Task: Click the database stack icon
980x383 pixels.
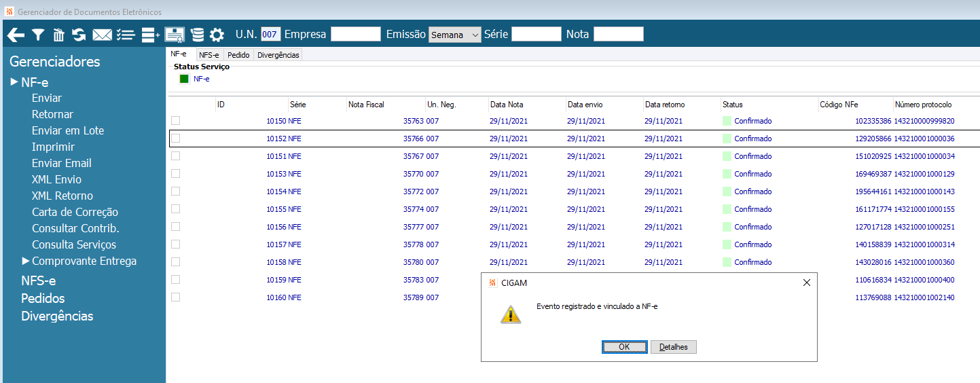Action: pyautogui.click(x=197, y=35)
